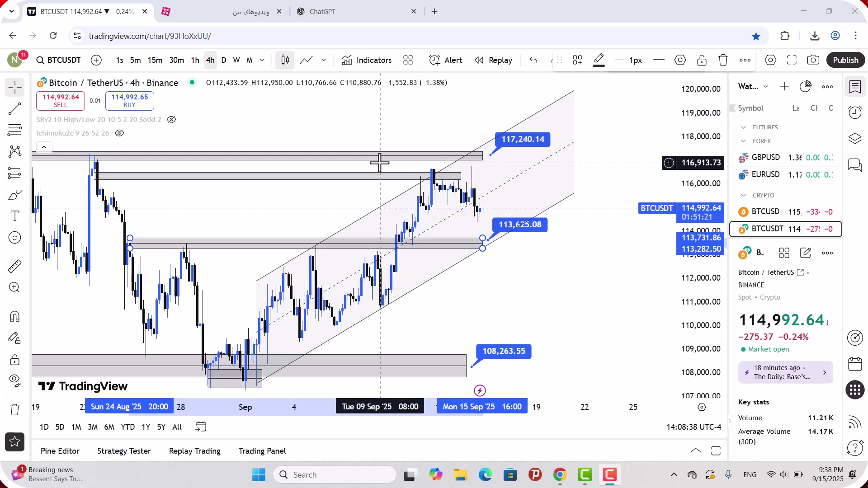Select GBPUSD in watchlist
This screenshot has width=868, height=488.
click(x=786, y=158)
